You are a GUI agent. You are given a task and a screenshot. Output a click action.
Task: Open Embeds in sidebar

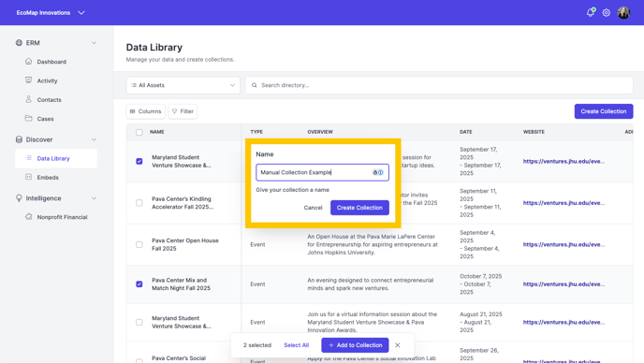click(48, 178)
